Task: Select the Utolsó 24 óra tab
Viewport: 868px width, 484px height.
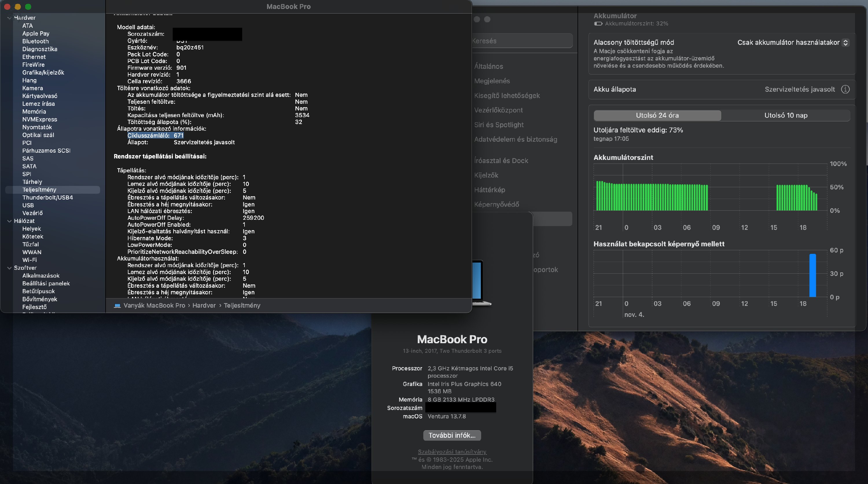Action: pos(657,115)
